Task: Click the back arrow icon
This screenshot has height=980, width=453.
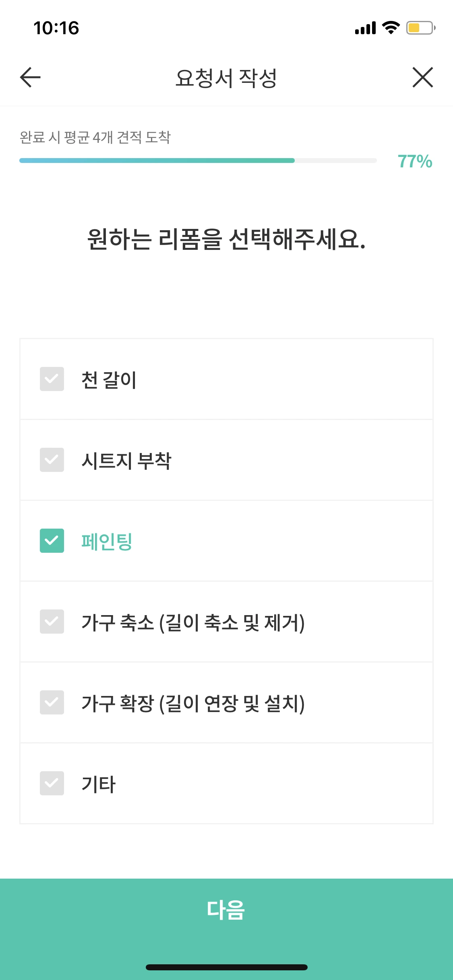Action: pos(29,78)
